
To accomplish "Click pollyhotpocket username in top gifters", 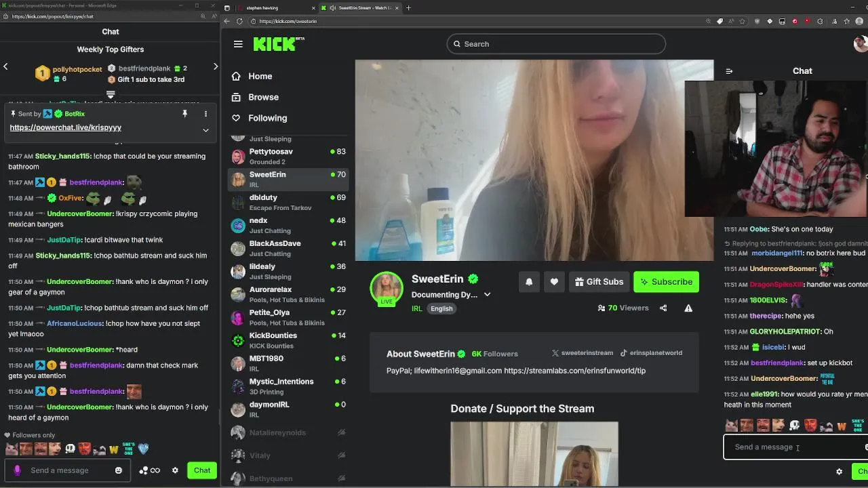I will click(x=77, y=69).
